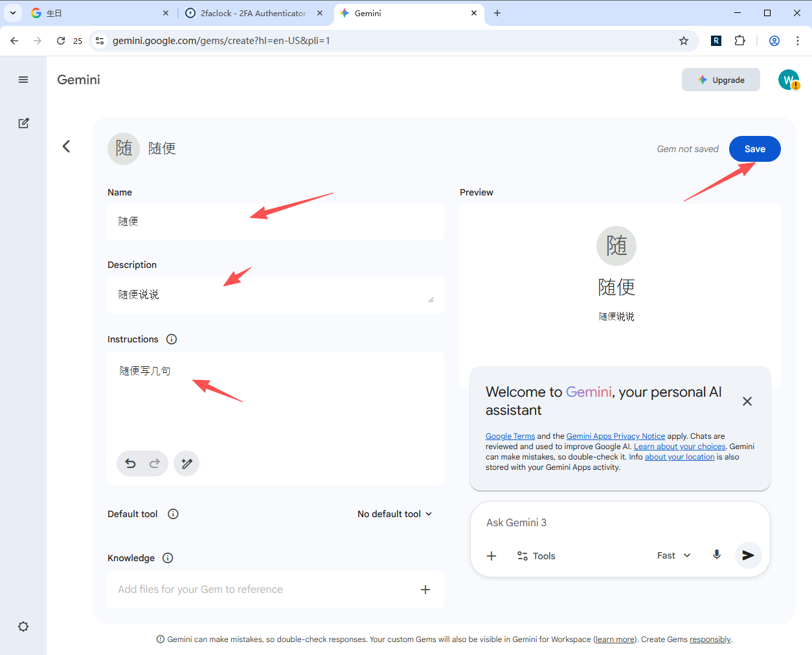Open the settings gear in the sidebar
Viewport: 812px width, 655px height.
[23, 627]
